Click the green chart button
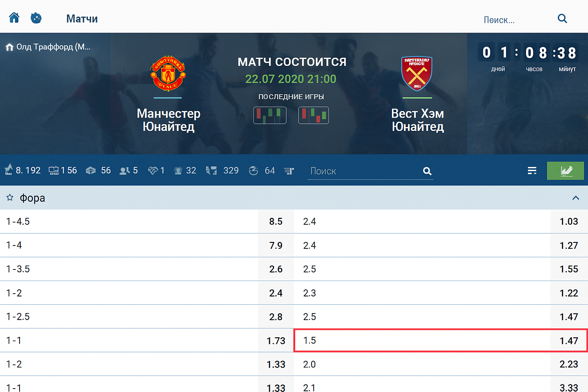The height and width of the screenshot is (392, 588). tap(565, 171)
